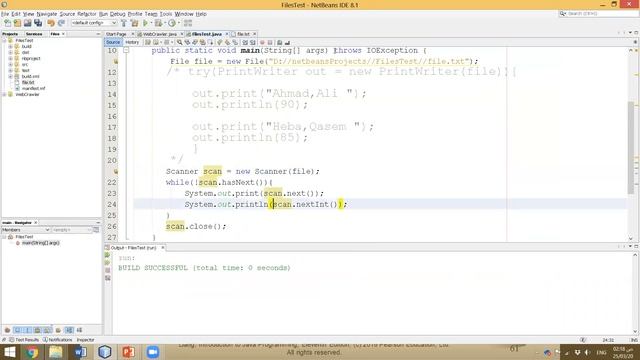This screenshot has height=360, width=640.
Task: Click the Undo toolbar icon
Action: [51, 23]
